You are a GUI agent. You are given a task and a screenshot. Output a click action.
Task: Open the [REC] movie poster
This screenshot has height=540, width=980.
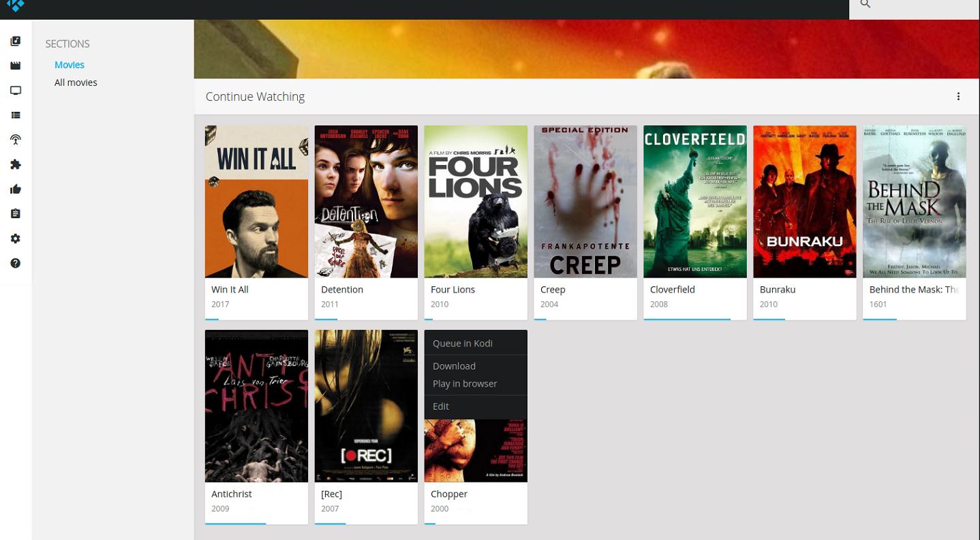366,406
